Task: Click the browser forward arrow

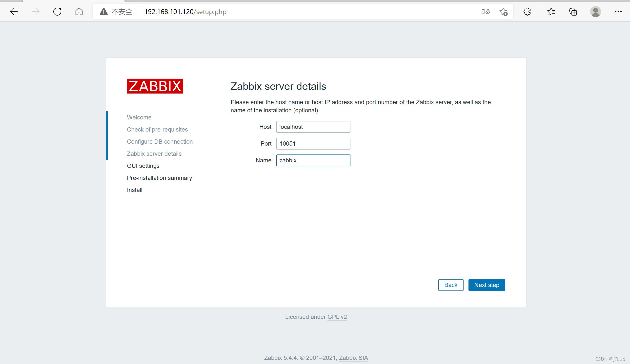Action: coord(36,12)
